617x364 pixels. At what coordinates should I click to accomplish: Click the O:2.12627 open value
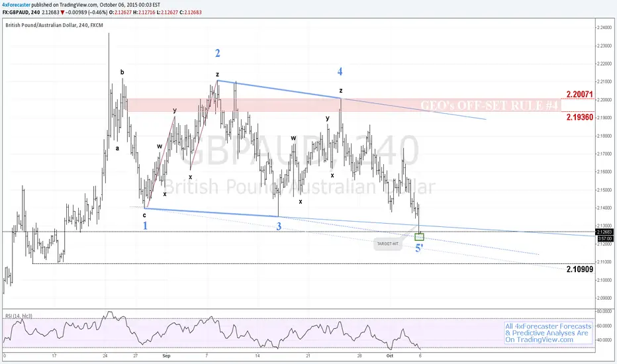click(x=120, y=12)
